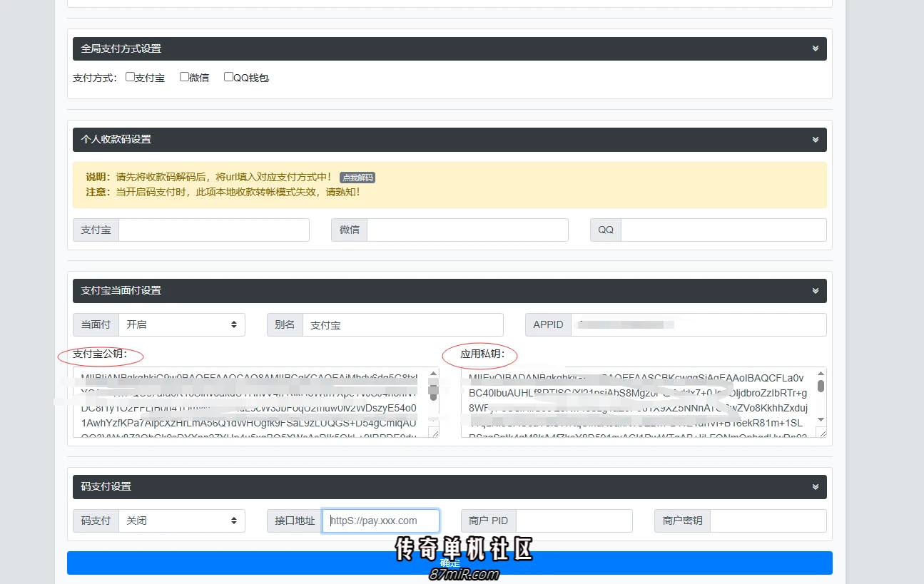This screenshot has width=924, height=584.
Task: Focus the 微信 personal QR code field
Action: [467, 230]
